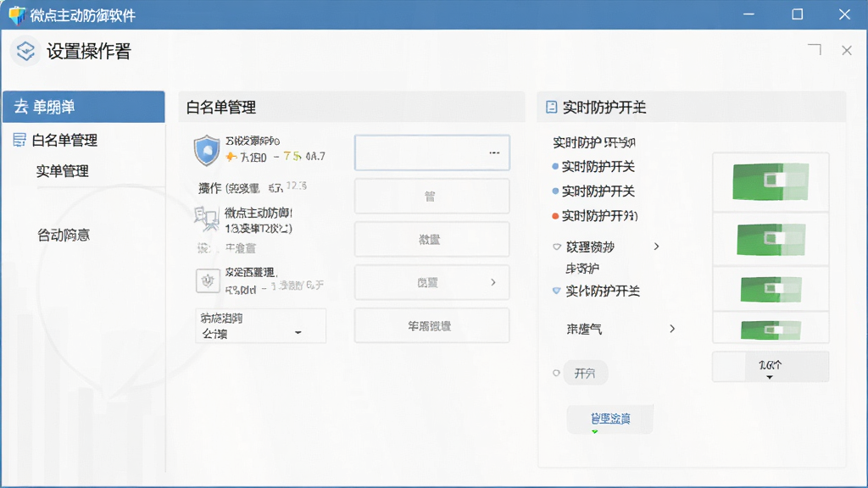This screenshot has width=868, height=488.
Task: Select the radio circle beside the 开启 pill
Action: click(x=556, y=373)
